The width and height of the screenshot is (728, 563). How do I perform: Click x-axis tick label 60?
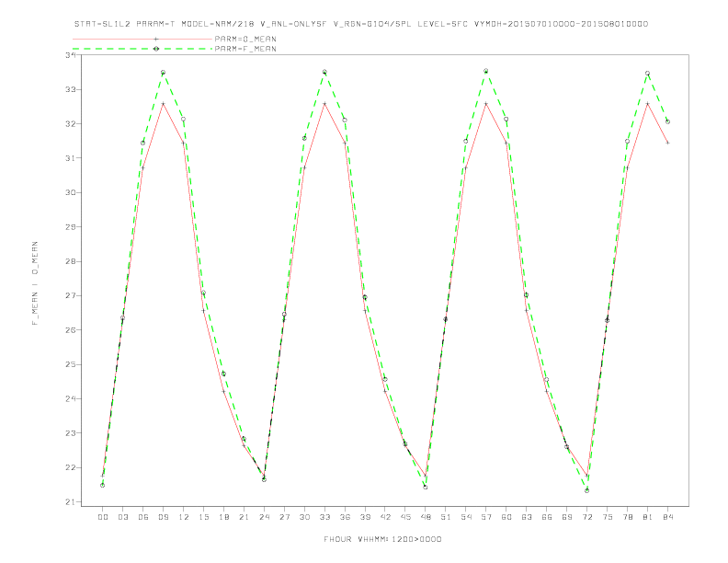506,517
